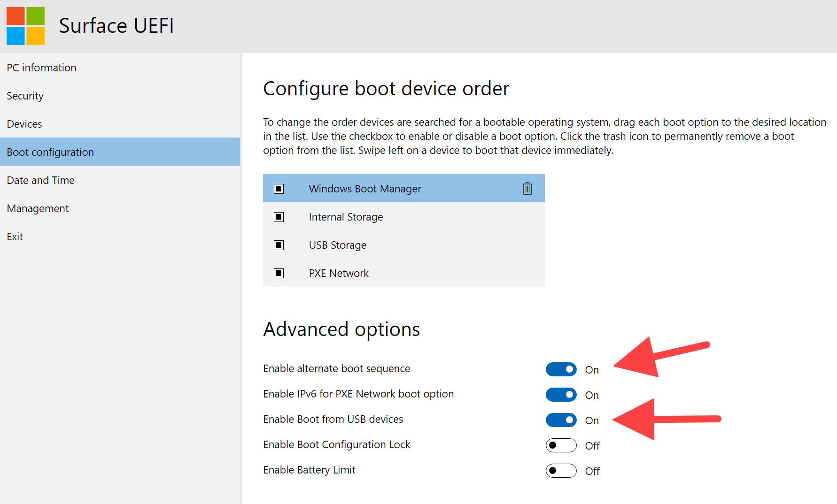Select the Internal Storage boot entry
This screenshot has width=837, height=504.
(x=404, y=216)
